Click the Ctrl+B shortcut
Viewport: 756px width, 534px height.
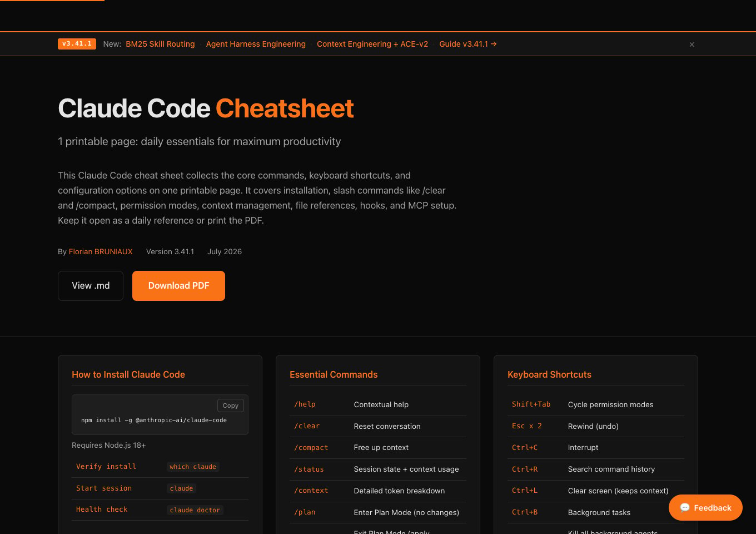525,512
